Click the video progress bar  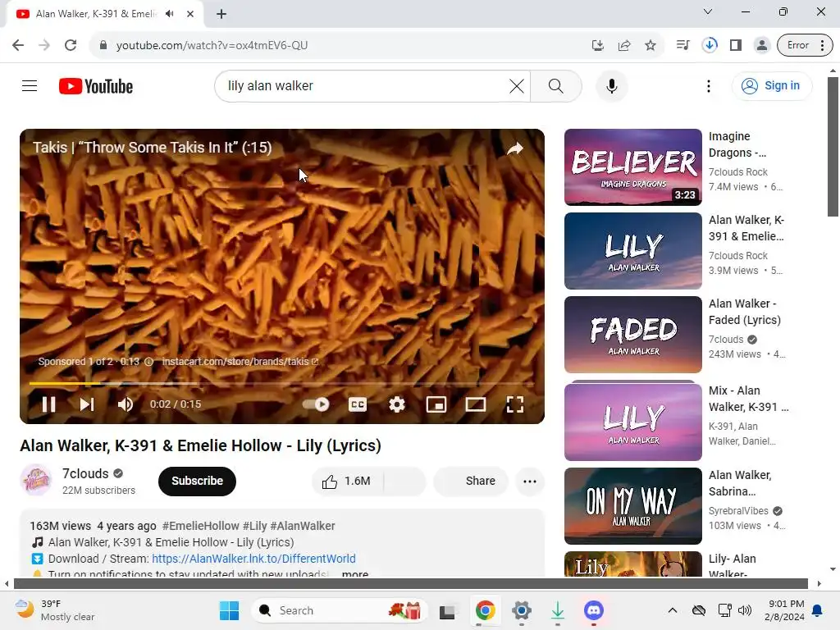point(282,384)
